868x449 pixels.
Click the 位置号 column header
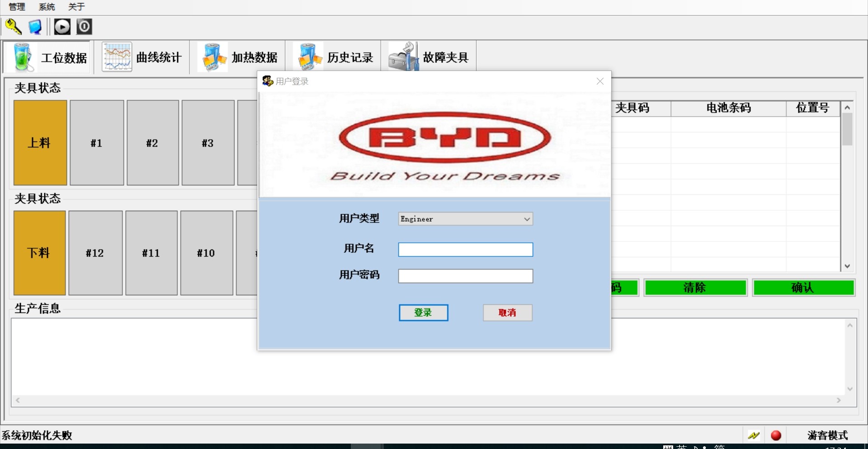pos(813,108)
